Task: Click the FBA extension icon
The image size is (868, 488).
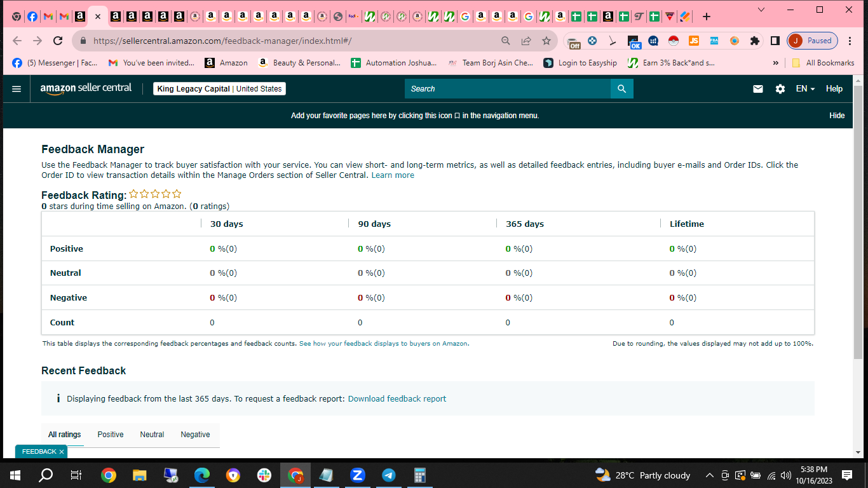Action: coord(714,41)
